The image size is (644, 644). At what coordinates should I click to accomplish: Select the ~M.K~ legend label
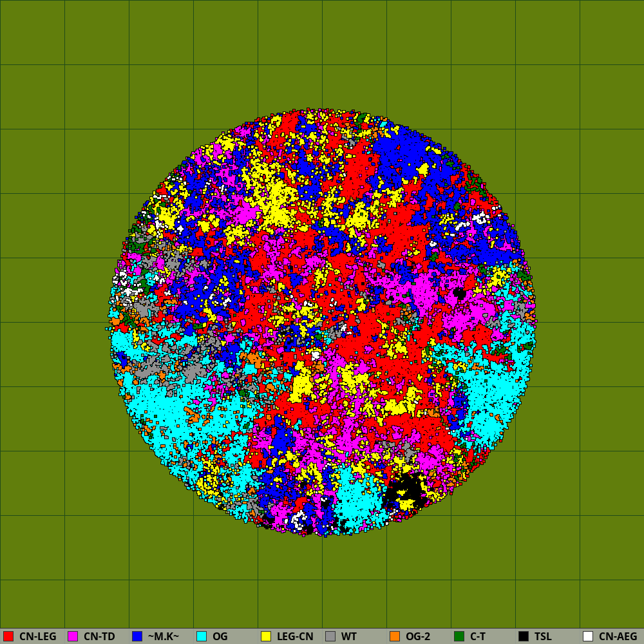pyautogui.click(x=164, y=637)
